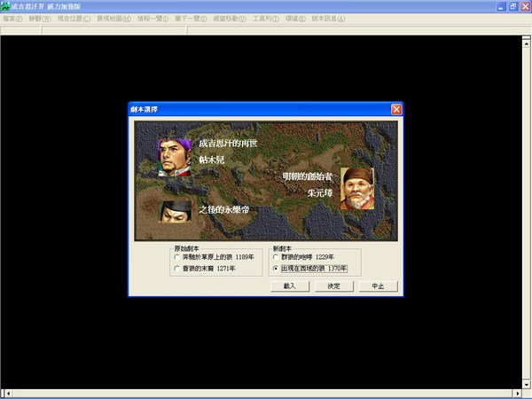Viewport: 532px width, 399px height.
Task: Click the vertical scrollbar up arrow
Action: pos(526,43)
